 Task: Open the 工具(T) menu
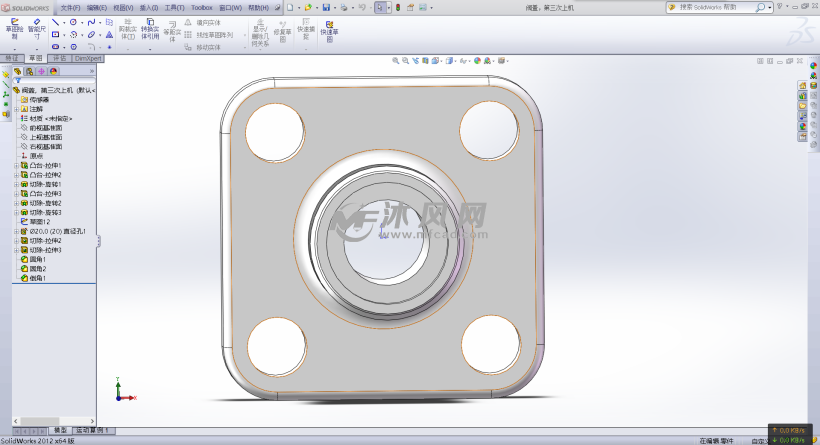pos(174,7)
